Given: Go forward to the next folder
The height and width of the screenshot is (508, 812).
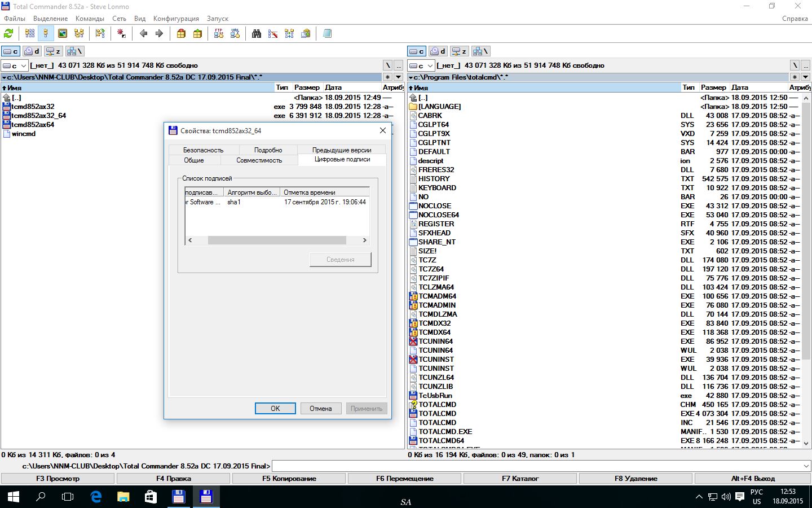Looking at the screenshot, I should coord(159,34).
